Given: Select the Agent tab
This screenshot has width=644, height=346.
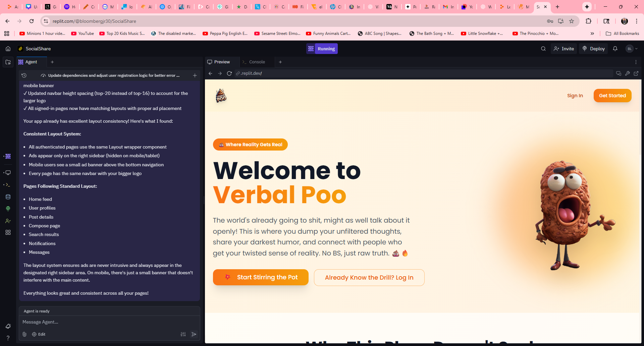Looking at the screenshot, I should [31, 62].
